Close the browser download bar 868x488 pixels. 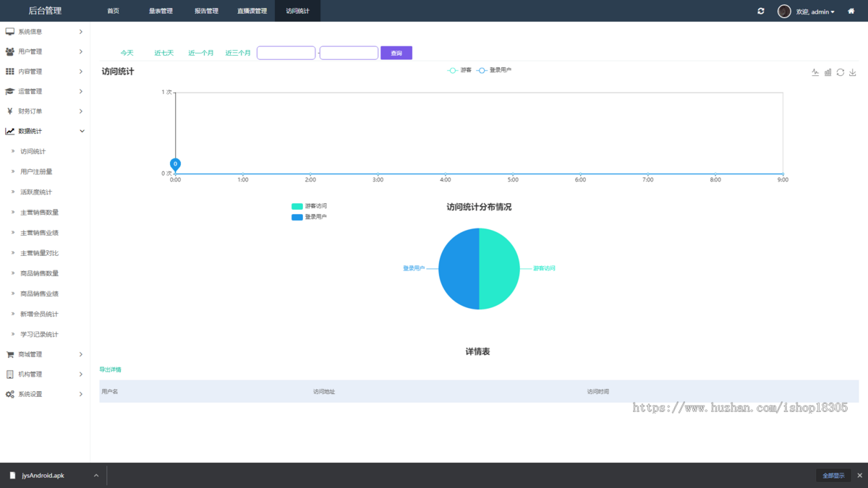(859, 475)
